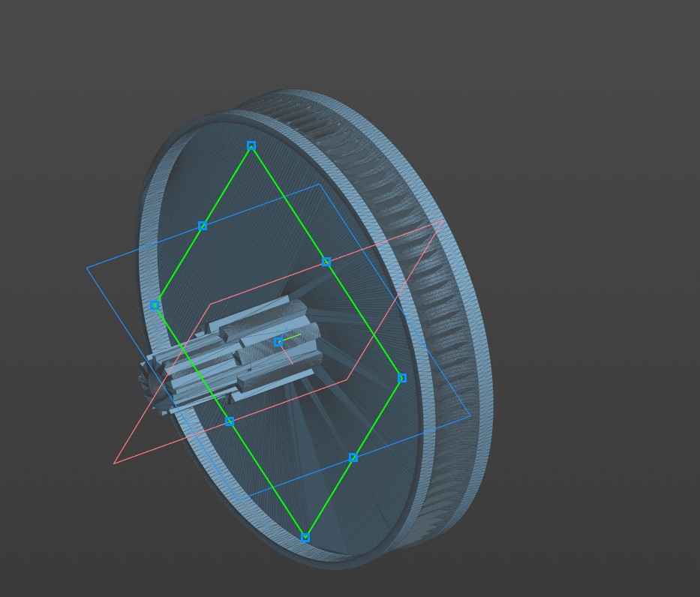Grab the leftmost corner handle of green plane
700x597 pixels.
(155, 306)
